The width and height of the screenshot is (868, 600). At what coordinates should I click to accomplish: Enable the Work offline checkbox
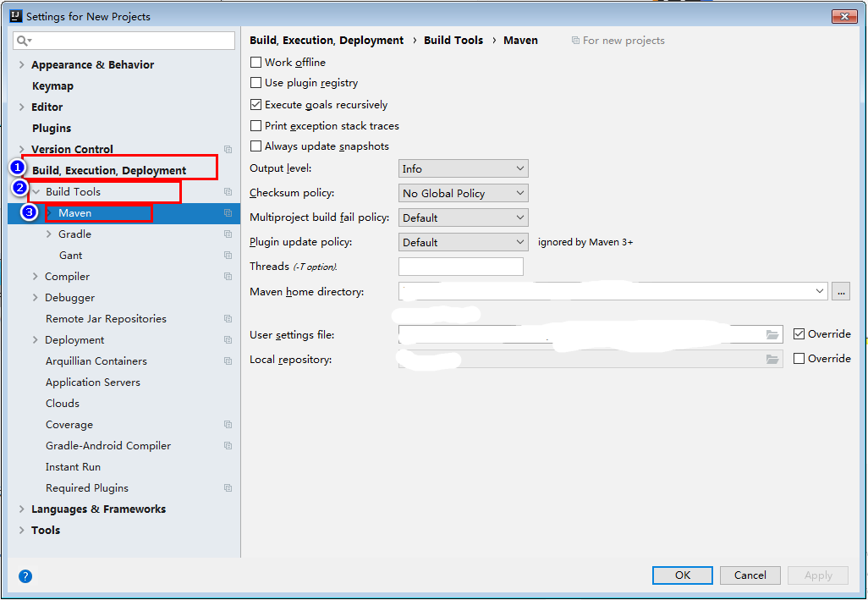pyautogui.click(x=255, y=62)
